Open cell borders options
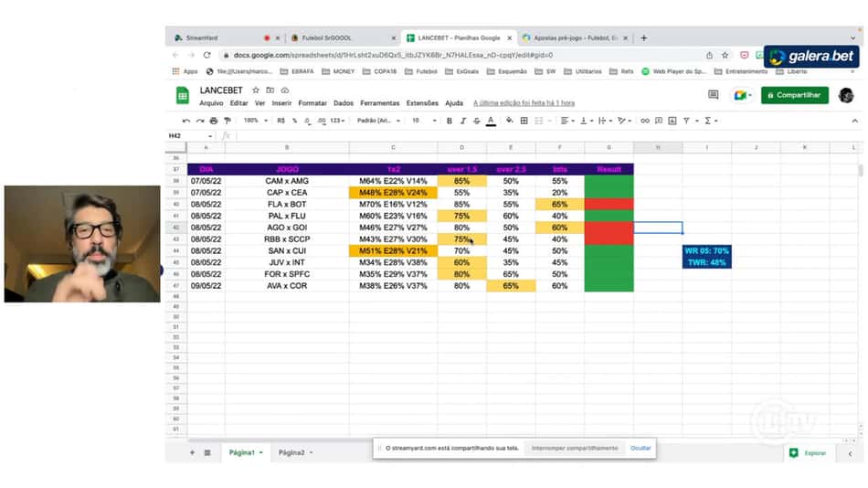 (524, 121)
